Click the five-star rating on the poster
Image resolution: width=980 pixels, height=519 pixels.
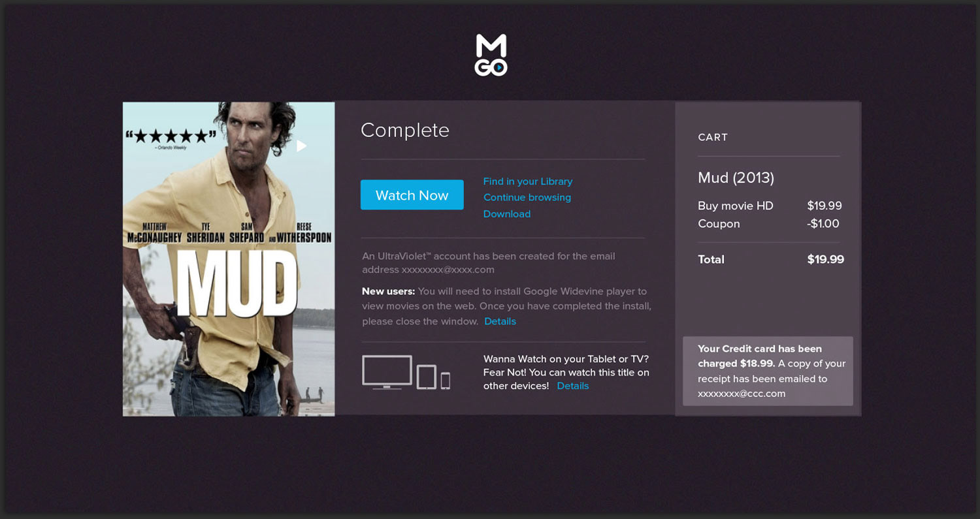(x=171, y=136)
